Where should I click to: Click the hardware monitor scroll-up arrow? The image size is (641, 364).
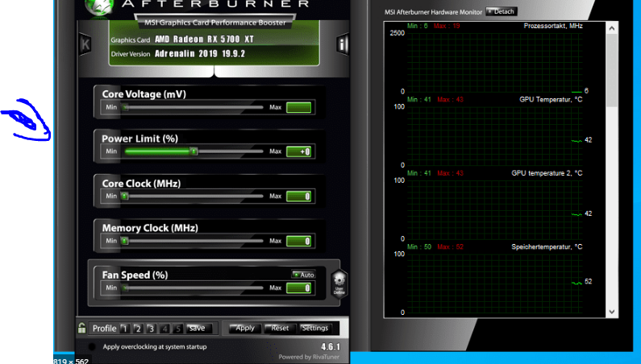tap(611, 28)
